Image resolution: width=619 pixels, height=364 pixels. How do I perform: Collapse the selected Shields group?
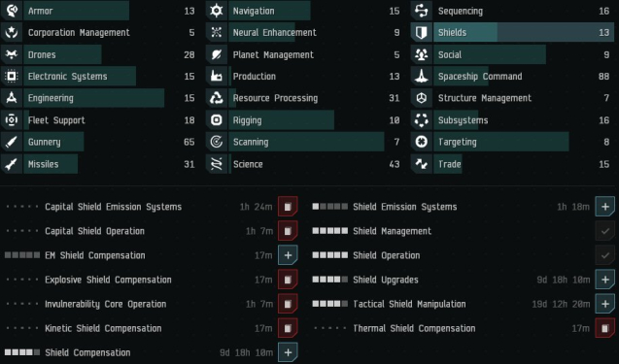click(x=512, y=32)
